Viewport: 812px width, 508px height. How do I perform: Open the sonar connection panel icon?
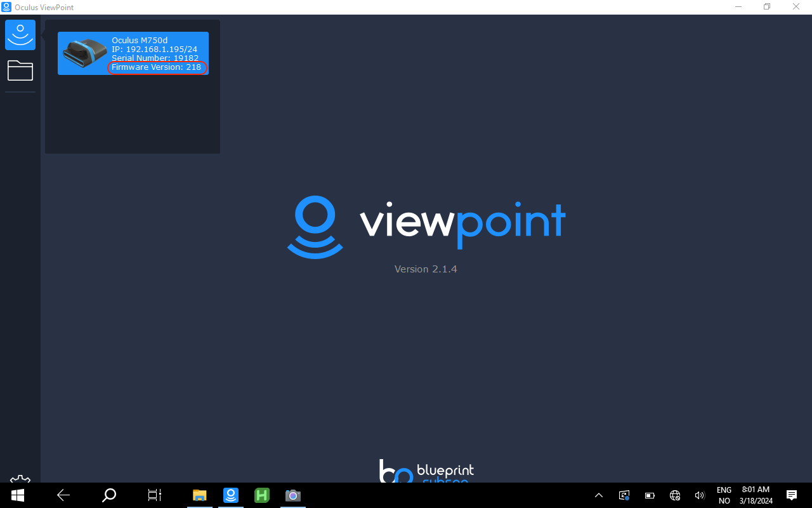click(20, 35)
